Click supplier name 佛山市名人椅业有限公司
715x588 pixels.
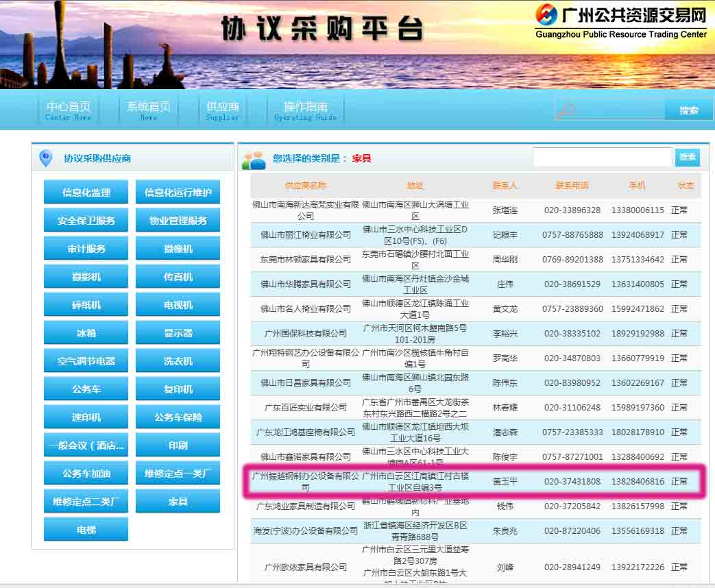[x=306, y=308]
